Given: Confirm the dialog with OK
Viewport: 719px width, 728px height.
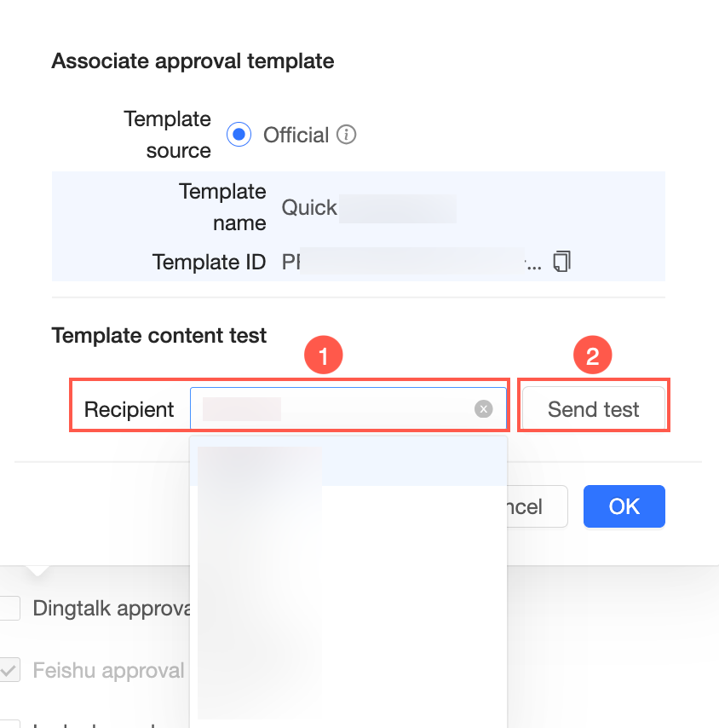Looking at the screenshot, I should (624, 506).
